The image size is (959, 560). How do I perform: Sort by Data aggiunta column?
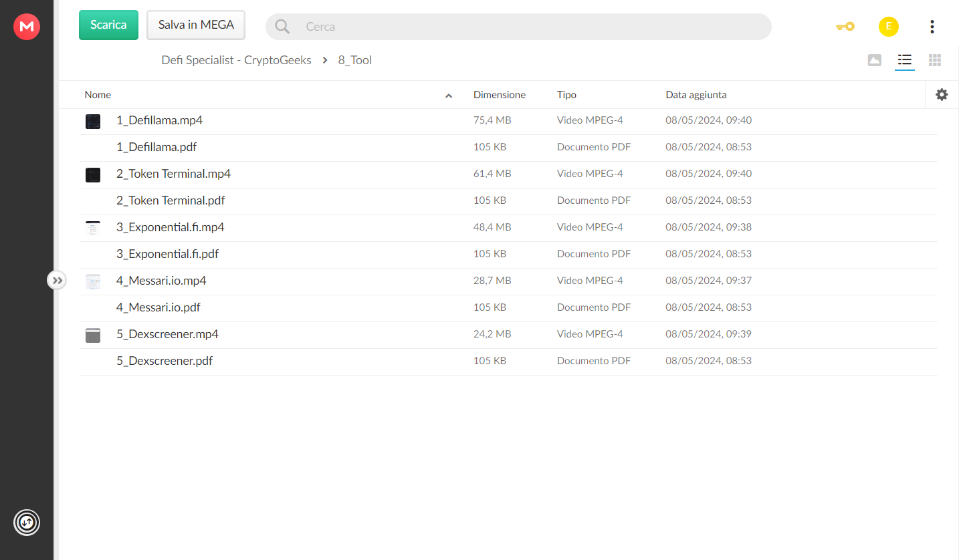pos(696,95)
